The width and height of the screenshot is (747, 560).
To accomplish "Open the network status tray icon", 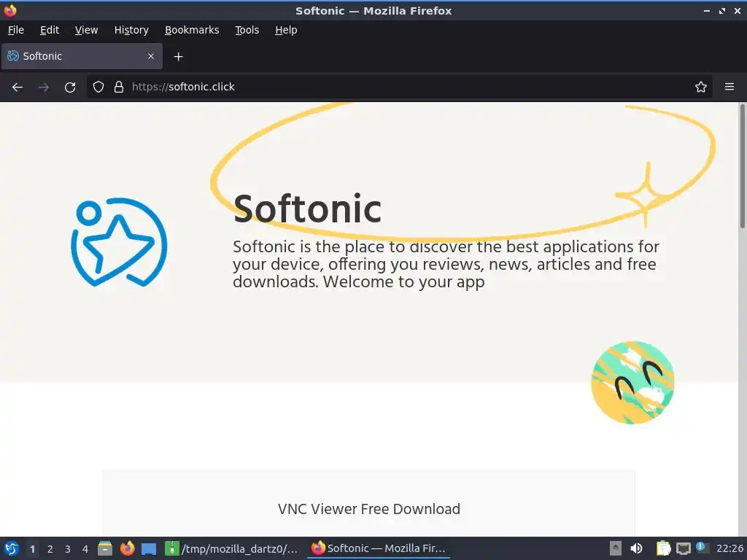I will coord(683,549).
